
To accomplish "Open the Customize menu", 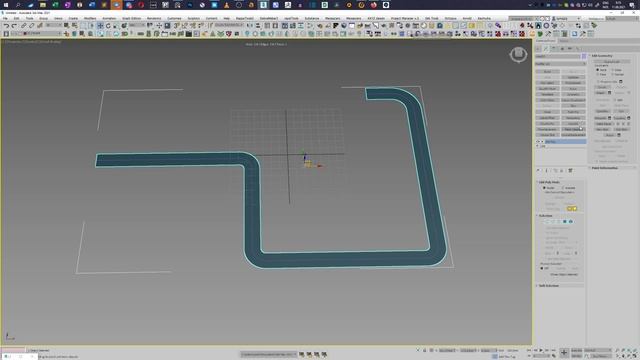I will pos(174,18).
